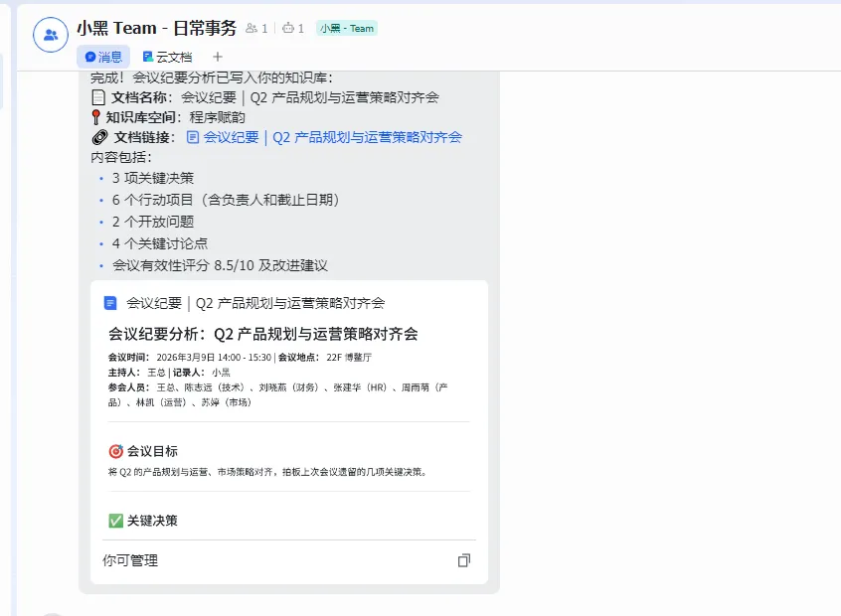Select bullet 会议有效性评分 8.5/10

tap(220, 266)
